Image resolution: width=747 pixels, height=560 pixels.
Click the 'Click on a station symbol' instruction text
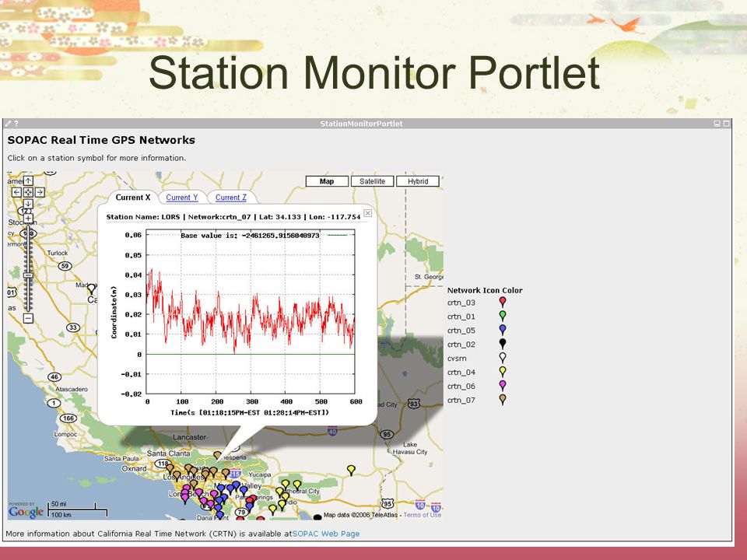coord(96,158)
